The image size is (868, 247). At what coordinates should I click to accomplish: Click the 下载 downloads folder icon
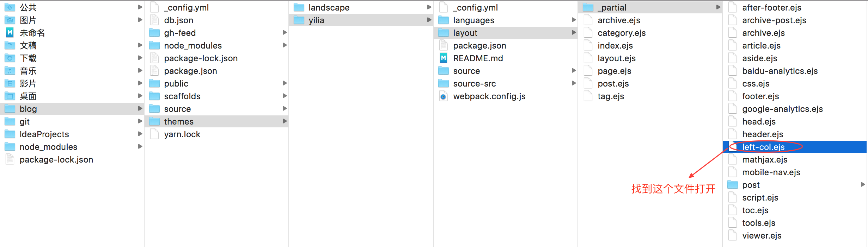(x=10, y=58)
